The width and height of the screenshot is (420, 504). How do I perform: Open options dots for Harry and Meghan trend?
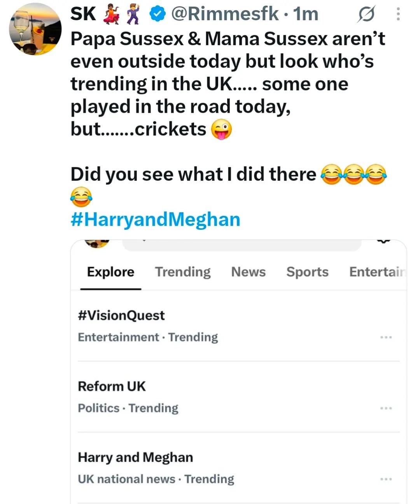(386, 479)
